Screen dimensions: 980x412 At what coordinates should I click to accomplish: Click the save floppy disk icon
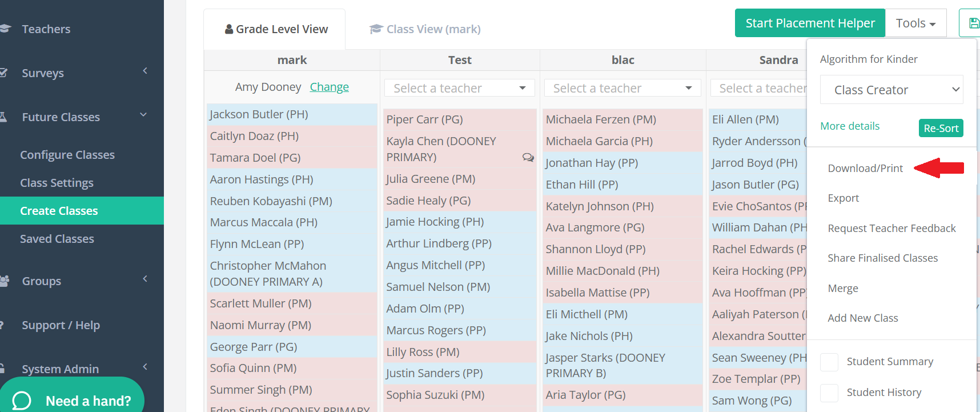(x=974, y=23)
